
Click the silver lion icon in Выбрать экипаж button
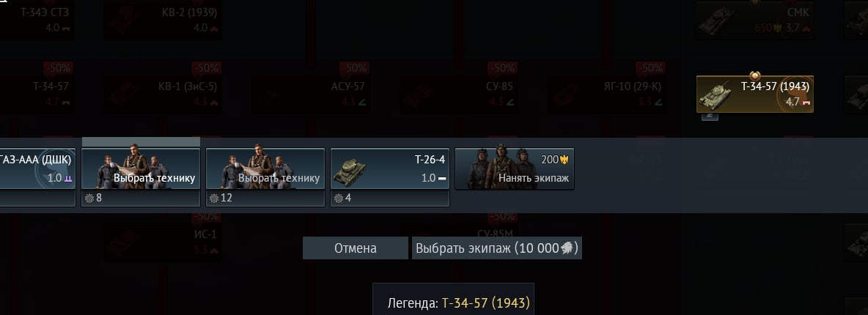click(x=568, y=248)
